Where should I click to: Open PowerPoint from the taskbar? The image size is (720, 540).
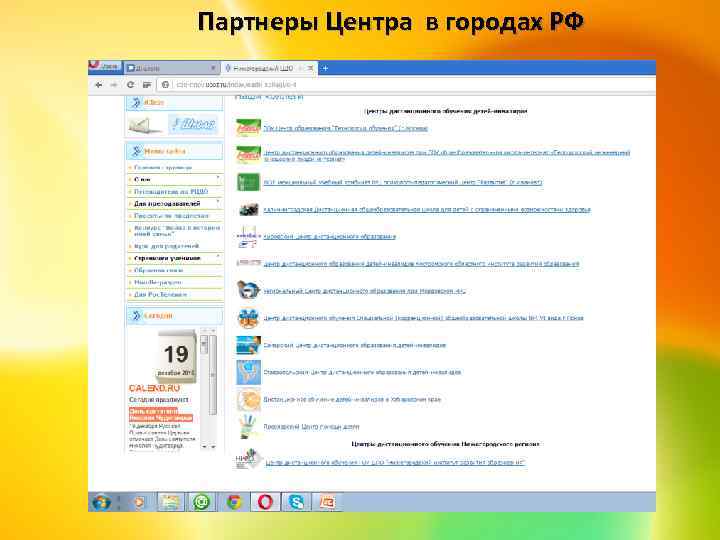pos(327,502)
